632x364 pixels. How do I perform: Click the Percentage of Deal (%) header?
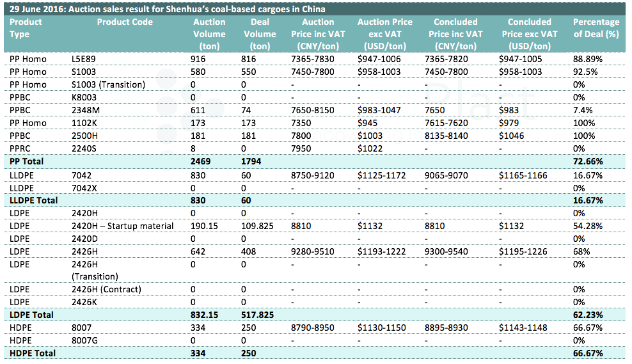596,28
